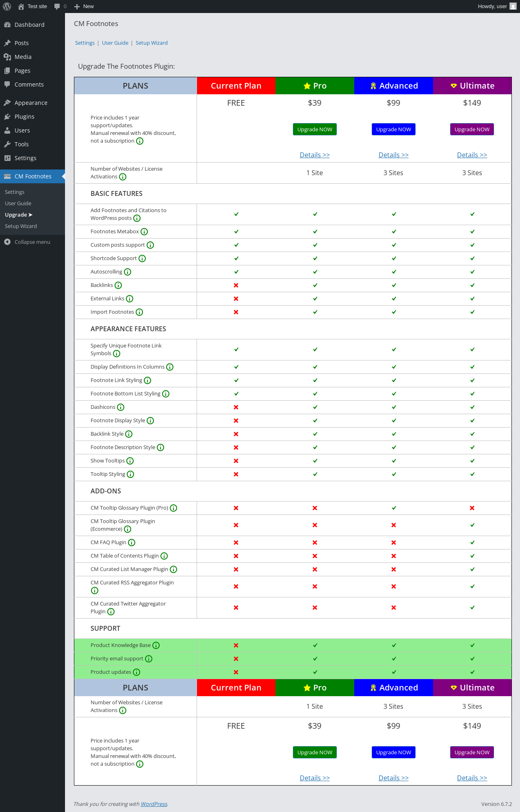
Task: Go to Users in the sidebar
Action: click(32, 130)
